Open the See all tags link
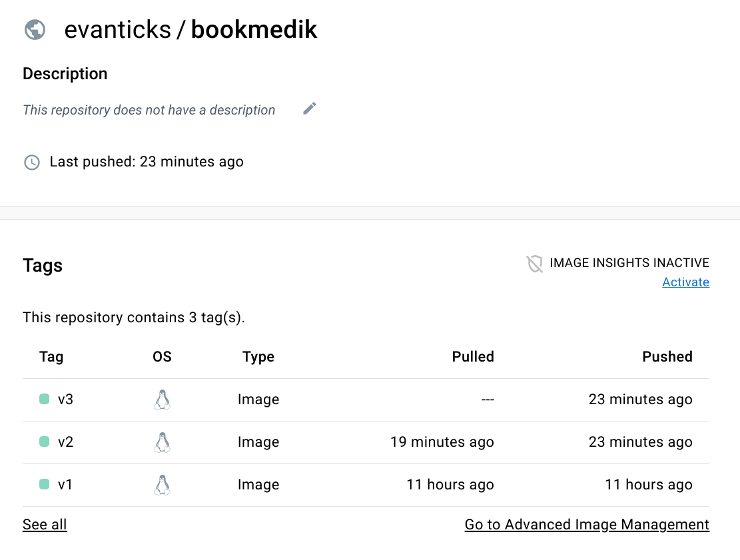 (x=45, y=525)
